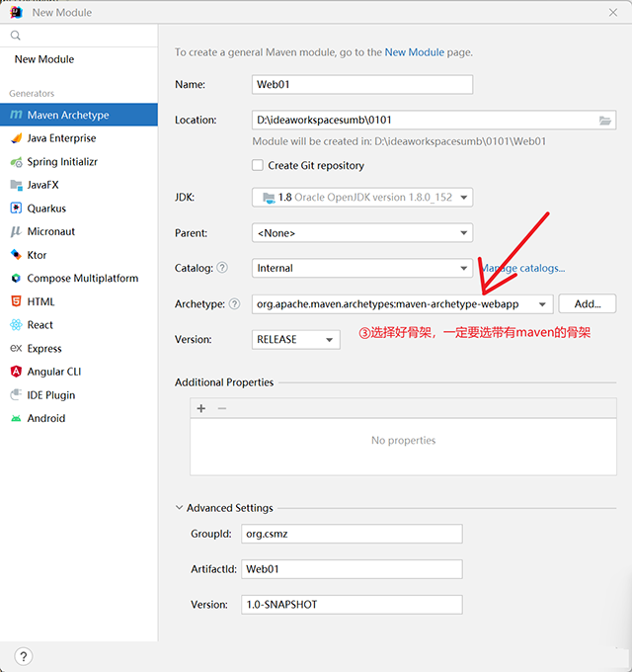Image resolution: width=632 pixels, height=672 pixels.
Task: Focus the GroupId field org.csmz
Action: [x=352, y=534]
